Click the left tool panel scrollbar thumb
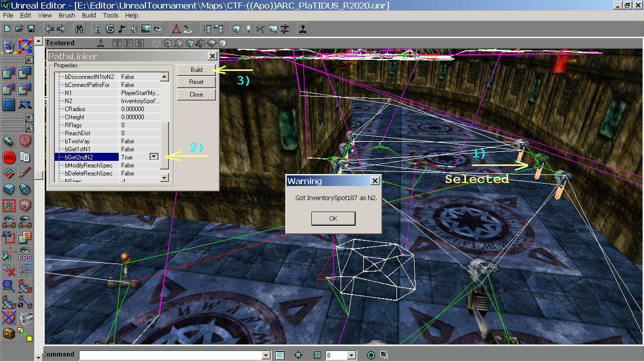 pos(39,175)
